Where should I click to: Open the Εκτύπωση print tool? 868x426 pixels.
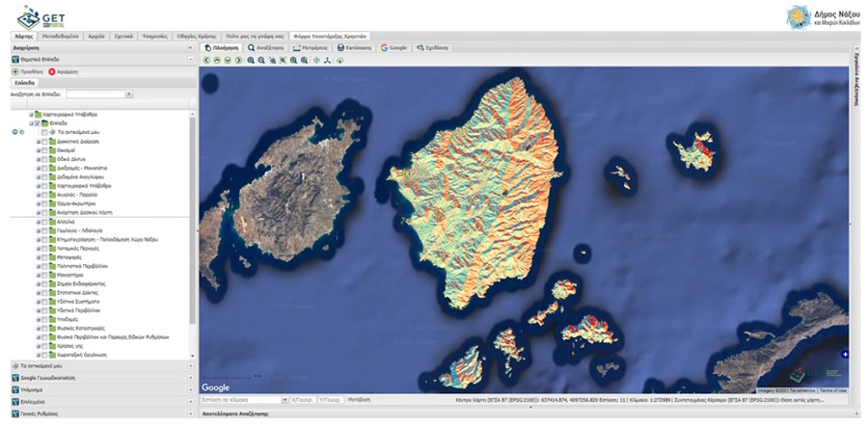coord(354,46)
